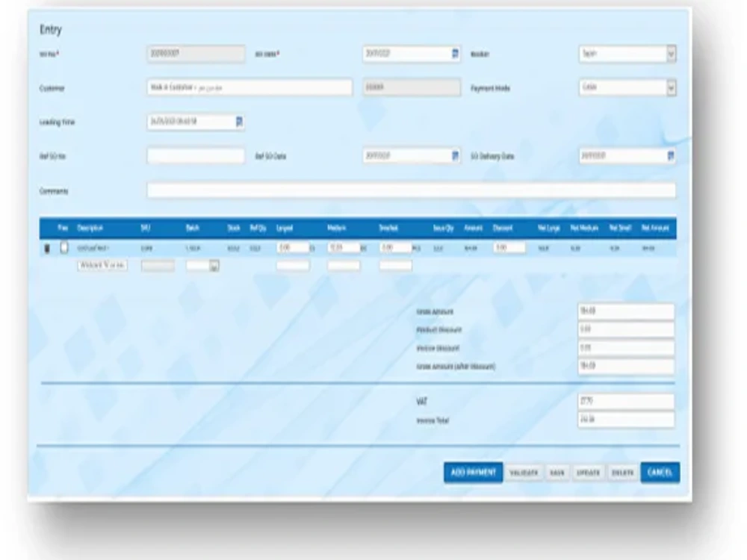747x560 pixels.
Task: Open the Inv Date calendar picker
Action: [455, 54]
